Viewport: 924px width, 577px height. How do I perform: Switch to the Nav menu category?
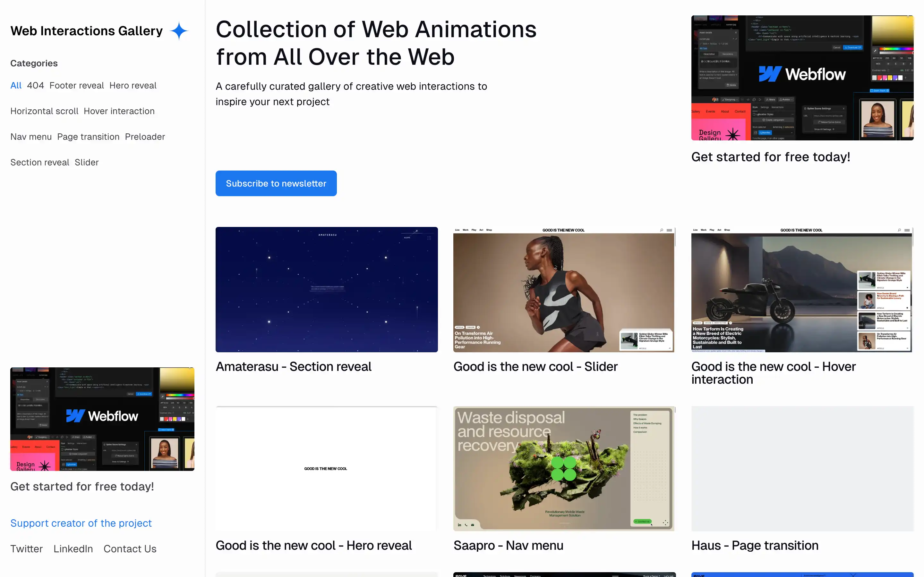[31, 137]
